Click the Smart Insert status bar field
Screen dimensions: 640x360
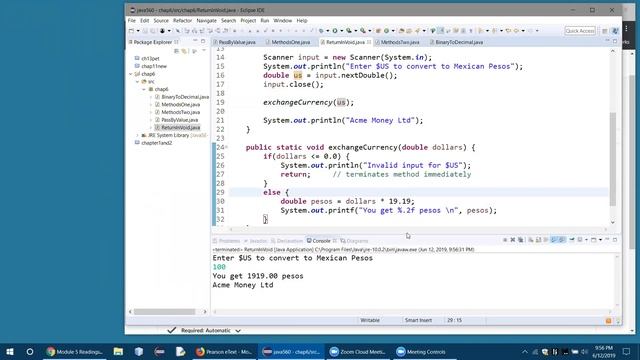(x=418, y=320)
